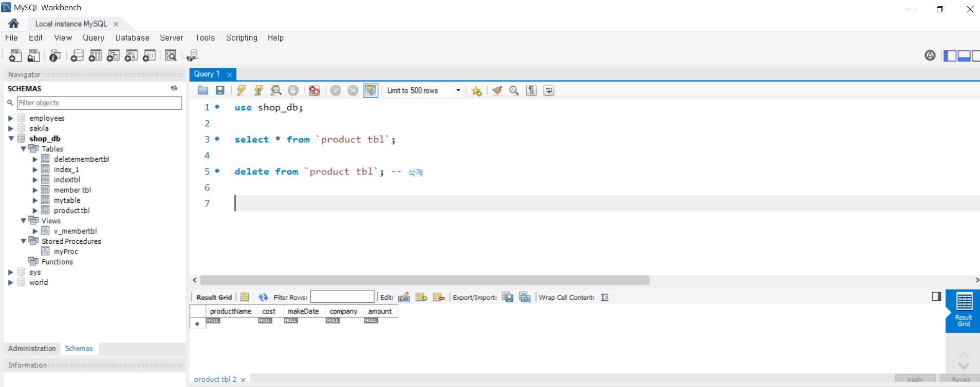980x387 pixels.
Task: Switch to the Administration tab
Action: 32,349
